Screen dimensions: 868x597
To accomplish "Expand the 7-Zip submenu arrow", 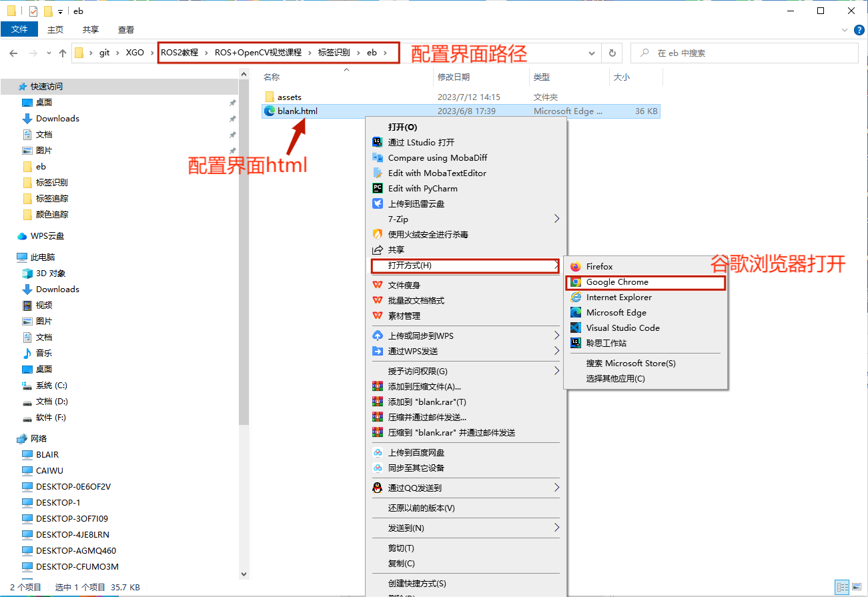I will (556, 219).
